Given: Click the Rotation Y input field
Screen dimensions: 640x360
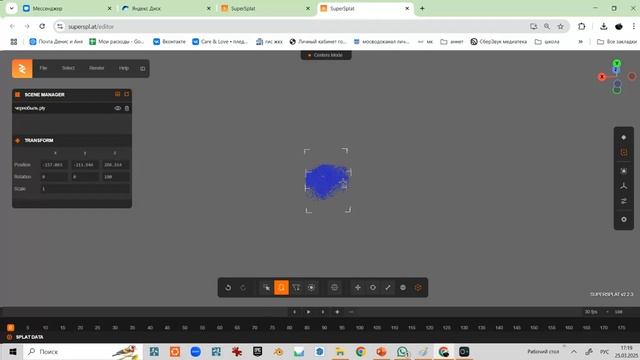Looking at the screenshot, I should point(84,177).
